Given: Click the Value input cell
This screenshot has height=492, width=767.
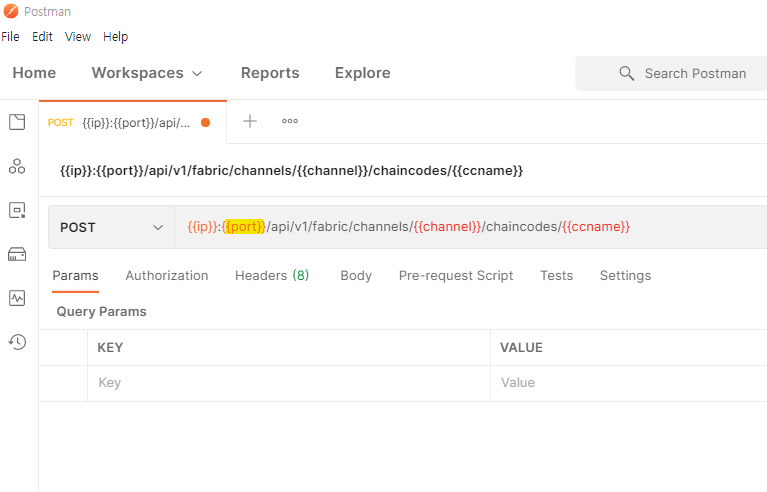Looking at the screenshot, I should [x=629, y=383].
